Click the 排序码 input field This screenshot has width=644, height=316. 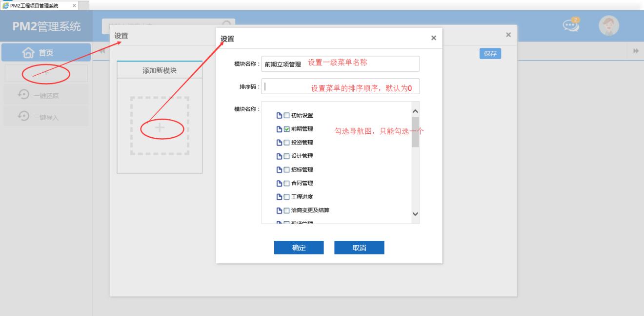click(340, 86)
